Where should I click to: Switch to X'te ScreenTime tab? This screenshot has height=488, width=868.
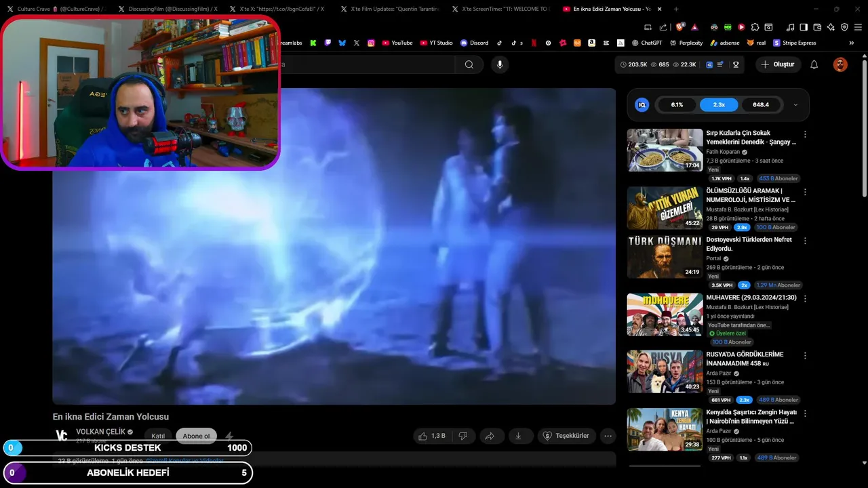click(x=502, y=9)
